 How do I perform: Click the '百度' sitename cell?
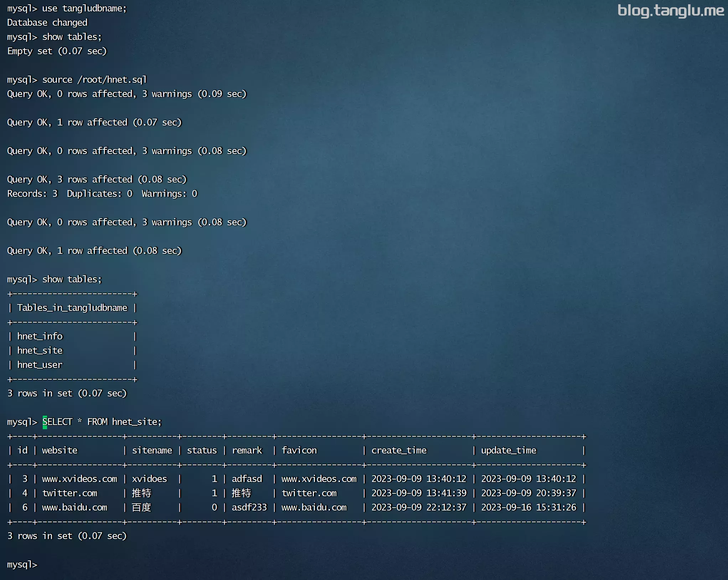coord(142,508)
